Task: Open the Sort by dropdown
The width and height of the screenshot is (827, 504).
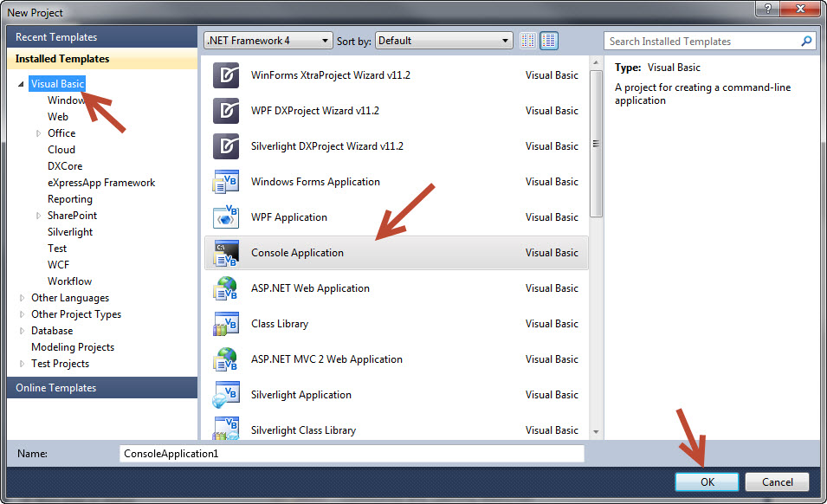Action: point(505,40)
